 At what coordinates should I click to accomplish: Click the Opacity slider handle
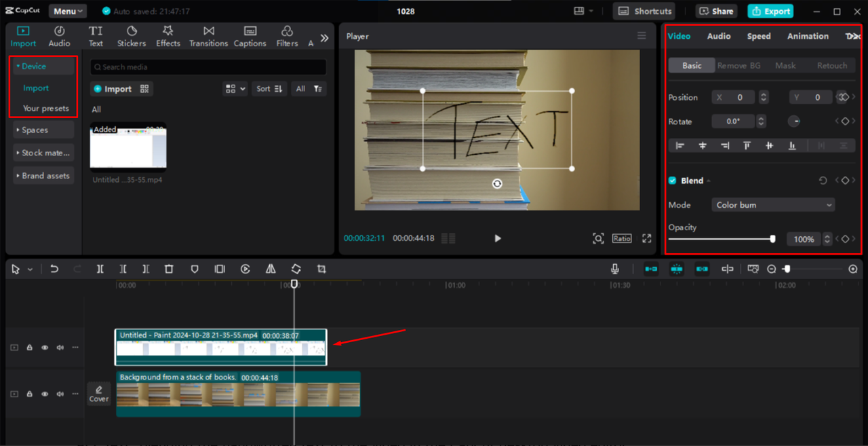coord(772,239)
